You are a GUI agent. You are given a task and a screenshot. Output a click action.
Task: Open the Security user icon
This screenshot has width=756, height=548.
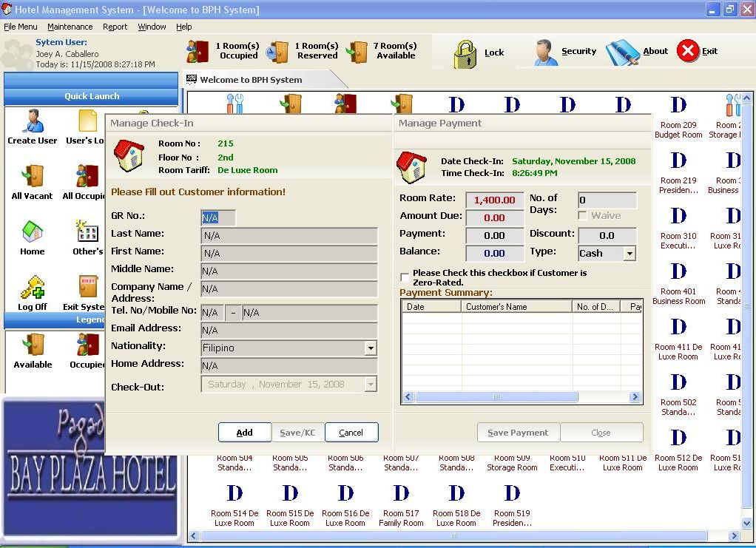pyautogui.click(x=547, y=52)
